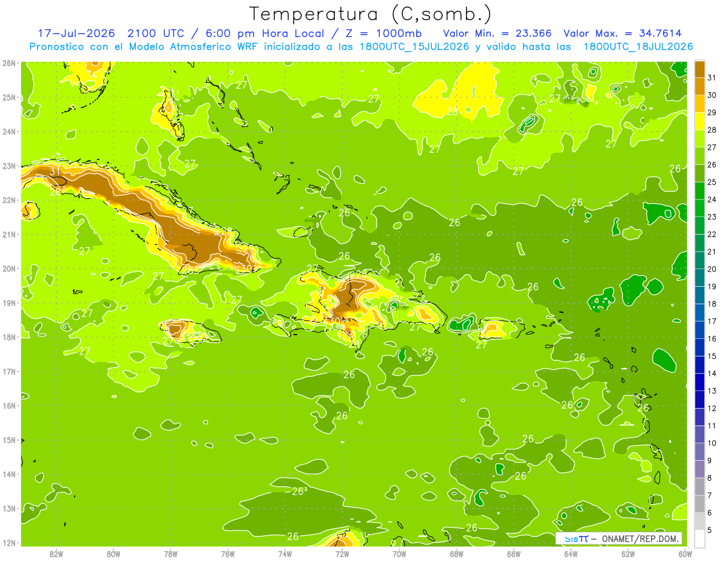Click the brown legend swatch above 31
The height and width of the screenshot is (562, 728).
click(x=699, y=69)
